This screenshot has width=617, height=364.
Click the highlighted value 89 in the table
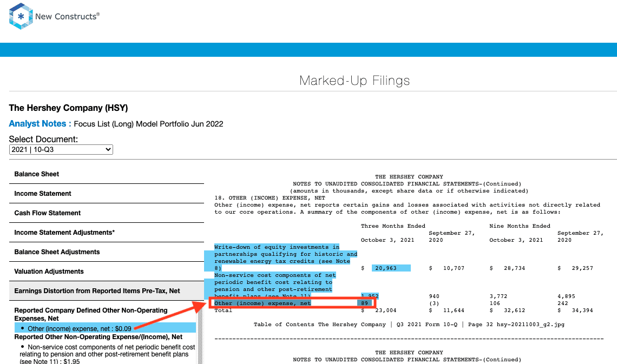(364, 303)
